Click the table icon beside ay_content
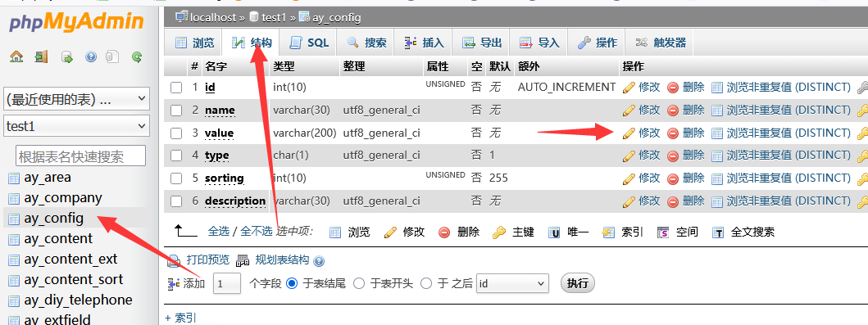Viewport: 868px width, 325px height. click(x=14, y=239)
